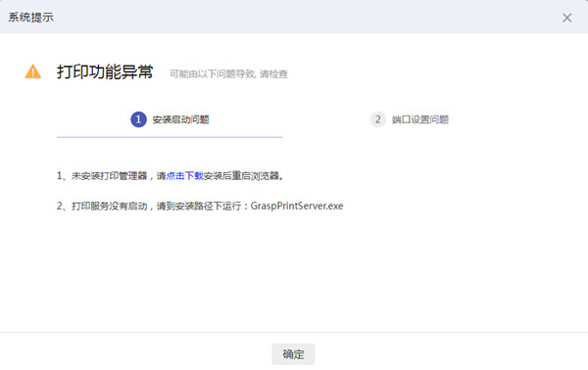Select the blue step 1 circle
Image resolution: width=588 pixels, height=370 pixels.
(138, 119)
